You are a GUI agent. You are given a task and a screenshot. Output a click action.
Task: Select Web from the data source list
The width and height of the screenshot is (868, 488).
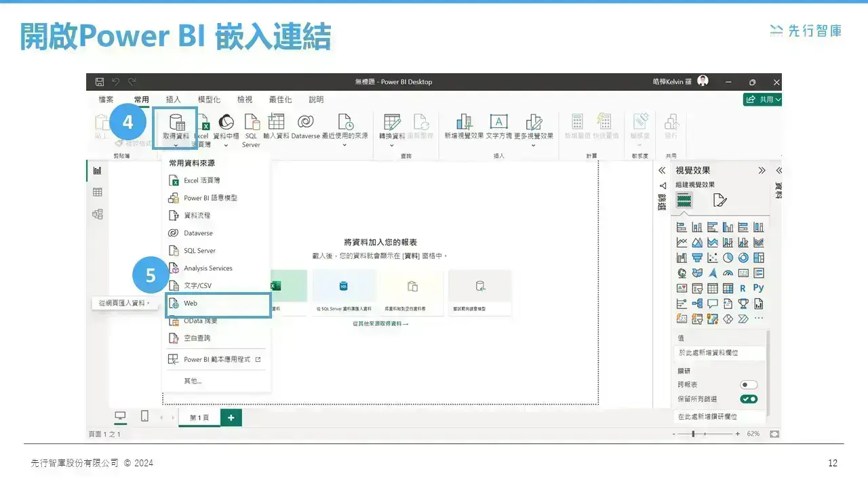pos(218,304)
